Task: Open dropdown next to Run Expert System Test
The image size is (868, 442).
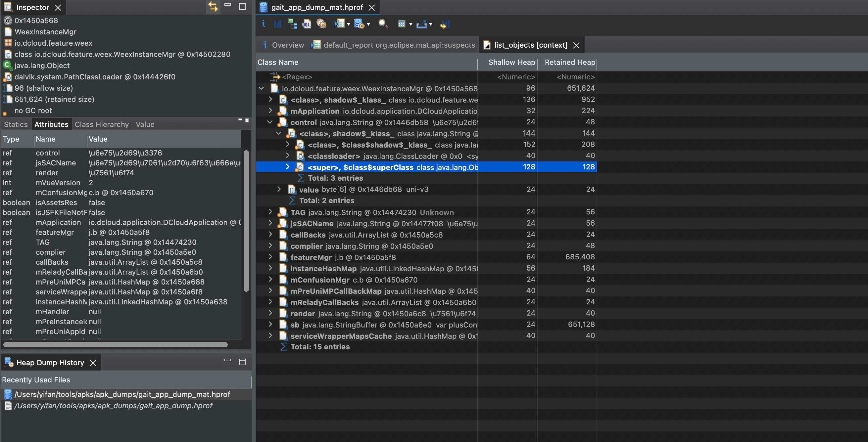Action: (348, 24)
